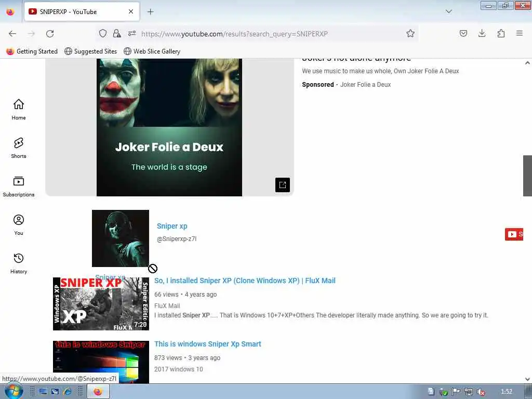This screenshot has width=532, height=399.
Task: Open Sniper XP Clone Windows XP thumbnail
Action: click(x=101, y=303)
